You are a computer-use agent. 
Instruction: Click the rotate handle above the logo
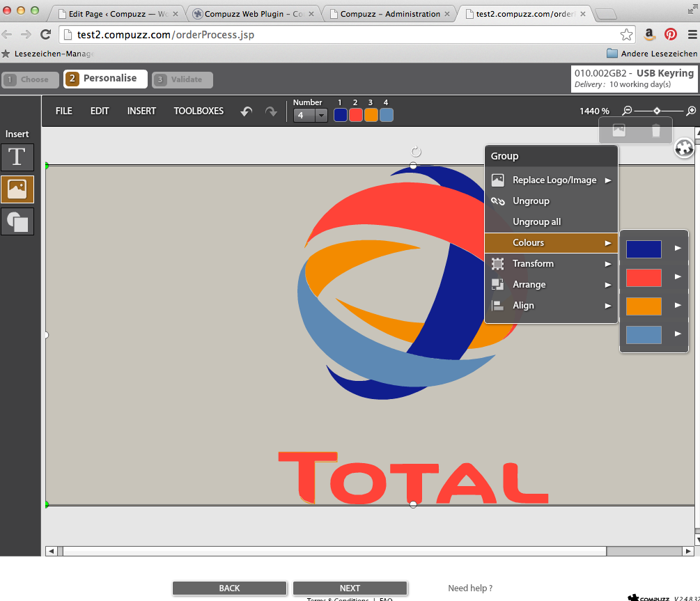416,152
